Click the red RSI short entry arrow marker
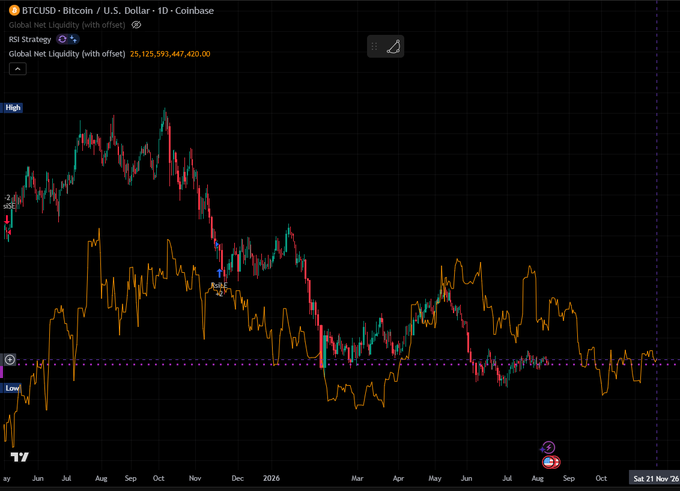 click(x=7, y=220)
